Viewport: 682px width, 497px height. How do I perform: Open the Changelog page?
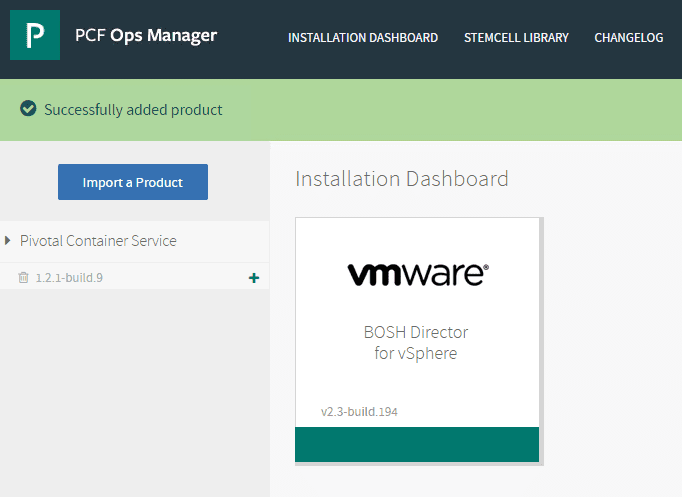pos(628,38)
